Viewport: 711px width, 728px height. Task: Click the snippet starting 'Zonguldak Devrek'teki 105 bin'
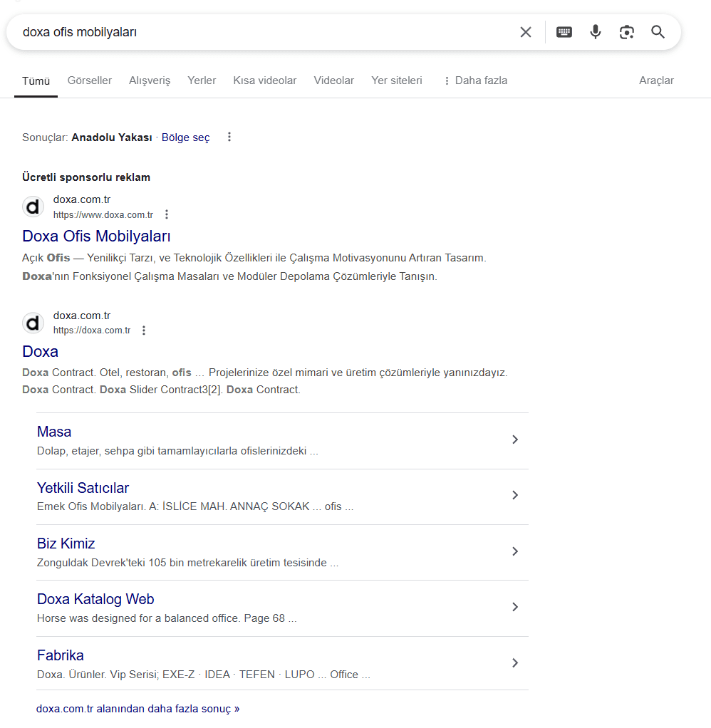point(187,563)
